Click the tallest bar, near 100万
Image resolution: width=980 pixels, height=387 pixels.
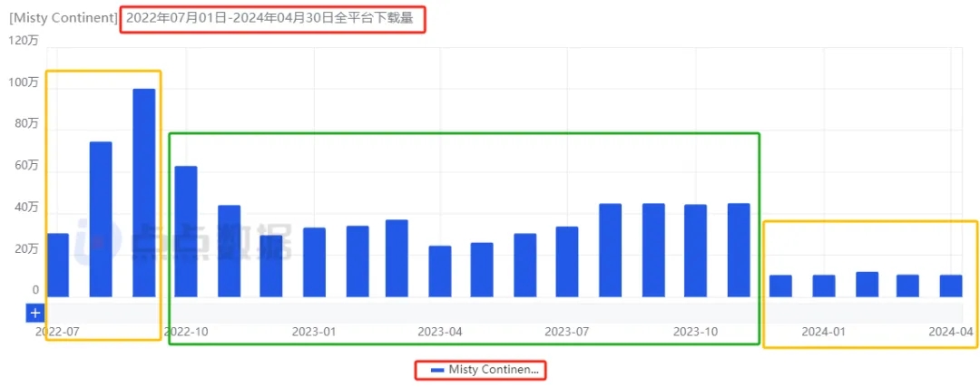tap(143, 192)
